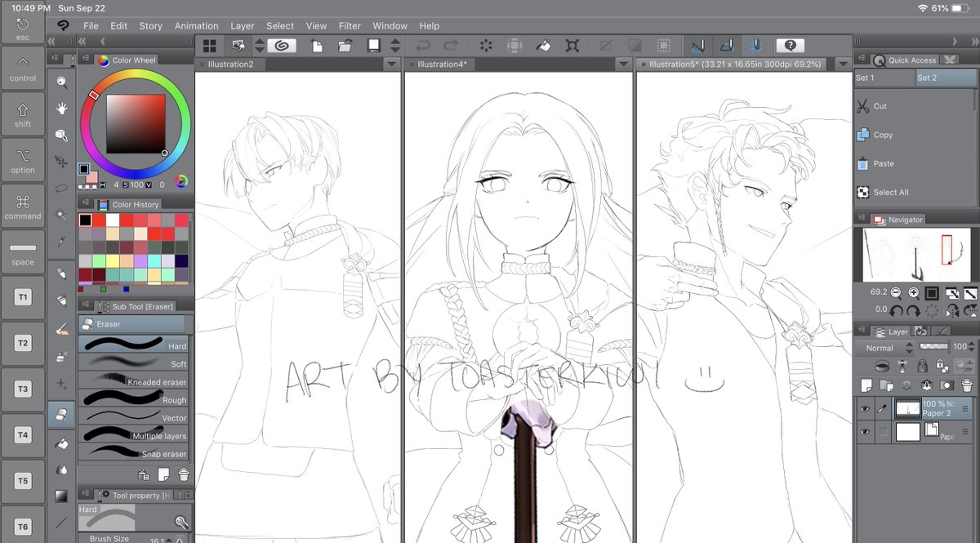The image size is (980, 543).
Task: Pick the white swatch in Color History
Action: pos(113,220)
